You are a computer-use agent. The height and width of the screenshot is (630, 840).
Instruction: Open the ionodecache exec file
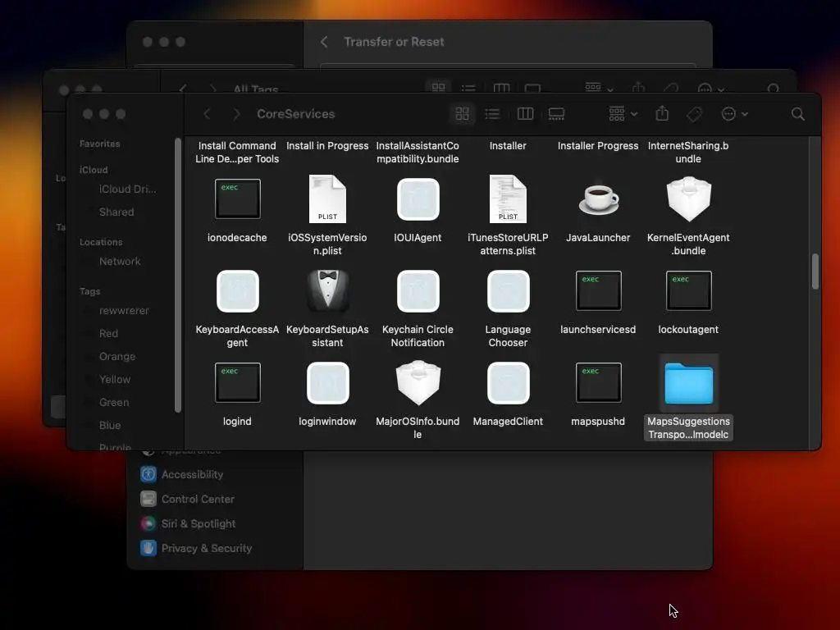pyautogui.click(x=237, y=199)
